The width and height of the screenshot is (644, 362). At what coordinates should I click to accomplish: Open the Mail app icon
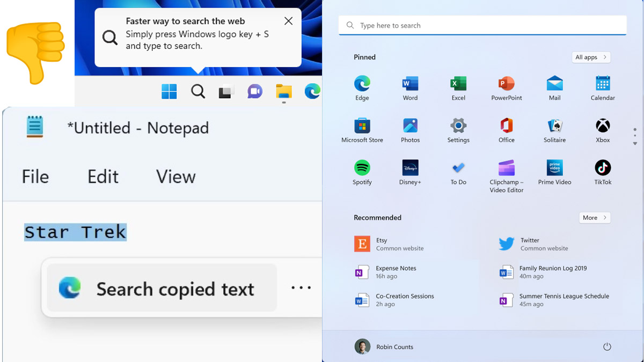point(554,88)
